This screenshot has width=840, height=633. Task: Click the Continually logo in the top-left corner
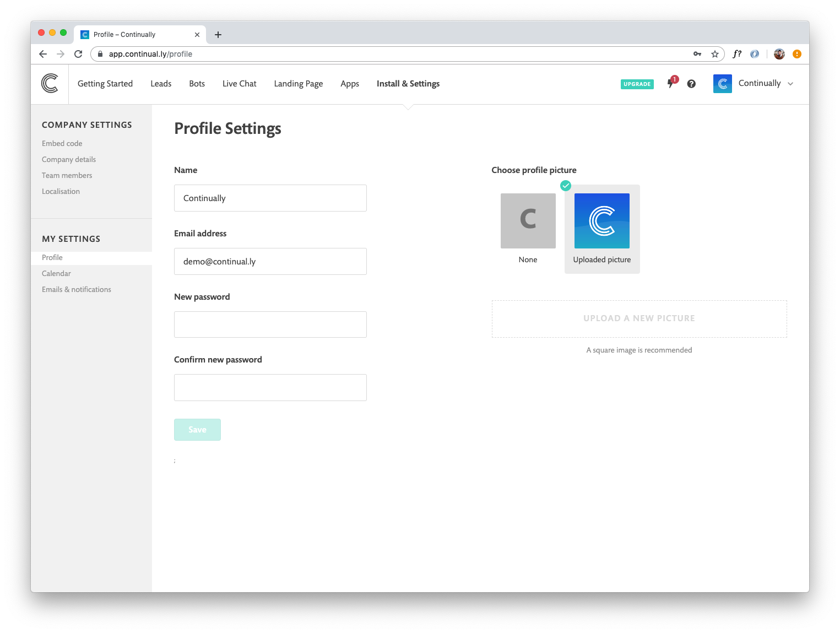(x=49, y=84)
